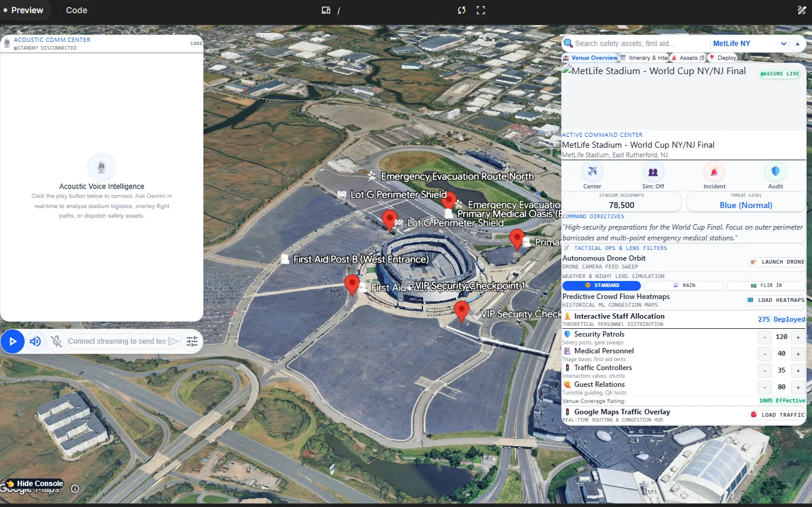Click the map info icon beside Google Maps logo

(x=75, y=488)
